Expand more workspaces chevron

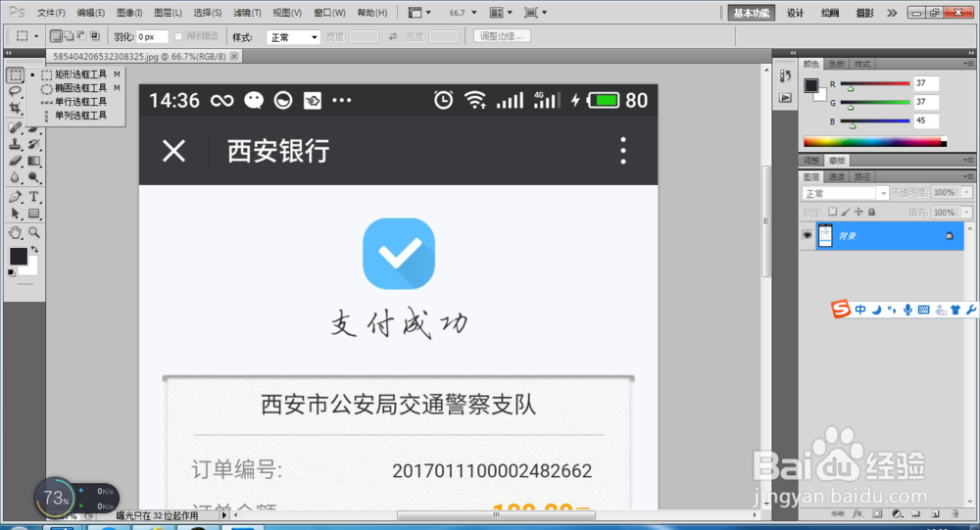[x=892, y=13]
